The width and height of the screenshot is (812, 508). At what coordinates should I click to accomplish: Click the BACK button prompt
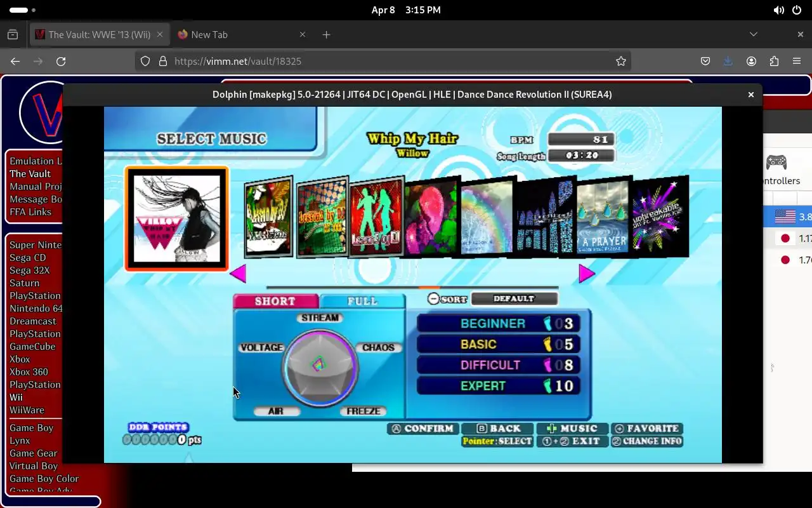point(498,429)
